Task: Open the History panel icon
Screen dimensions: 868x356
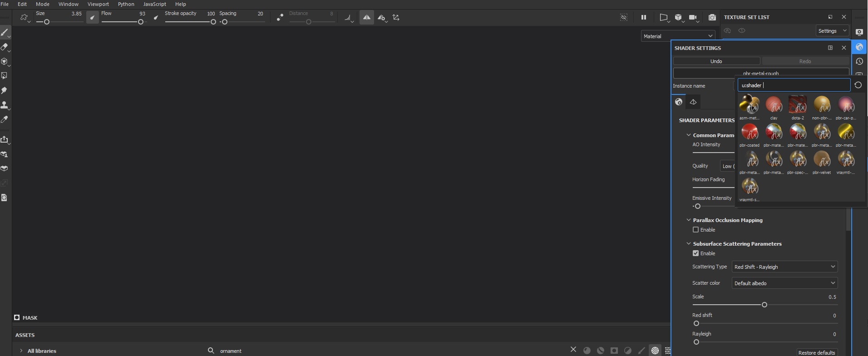Action: coord(859,61)
